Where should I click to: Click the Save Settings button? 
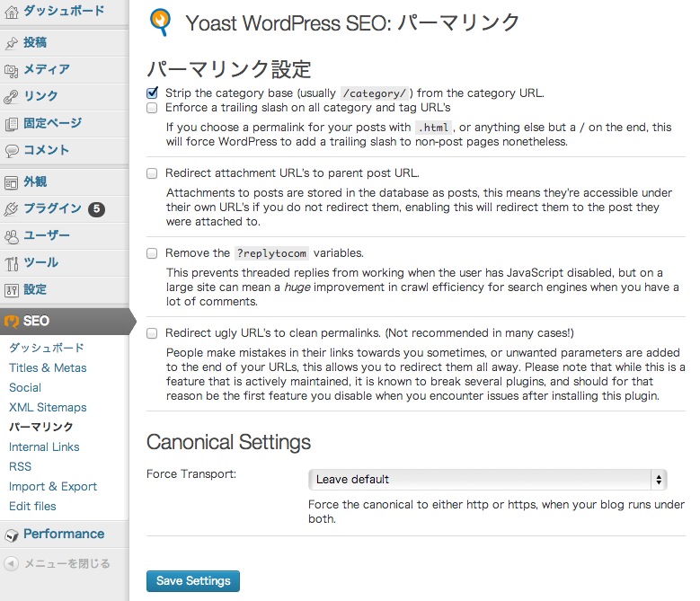193,581
